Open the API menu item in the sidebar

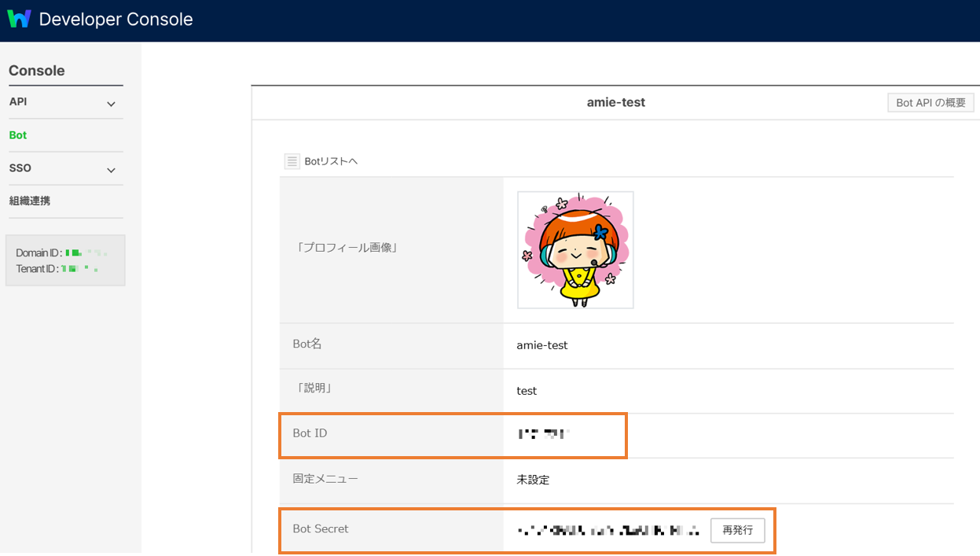point(18,102)
